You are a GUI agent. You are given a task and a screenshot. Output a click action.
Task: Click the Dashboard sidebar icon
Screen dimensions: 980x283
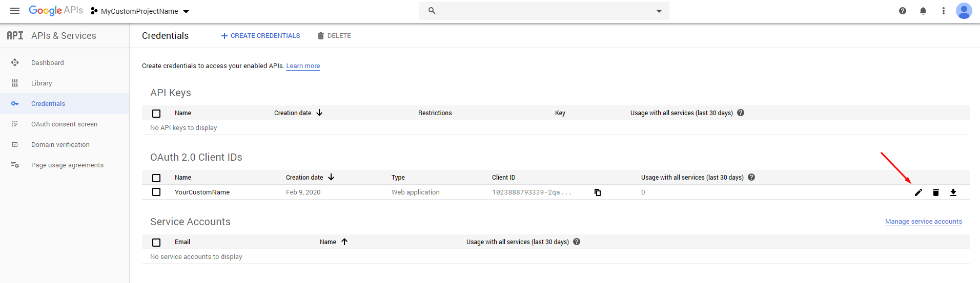(x=15, y=62)
